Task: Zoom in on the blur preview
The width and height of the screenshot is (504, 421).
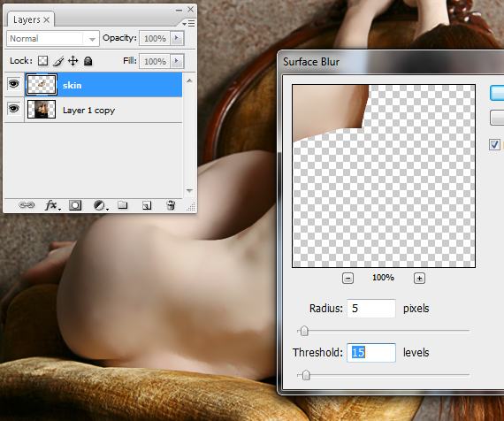Action: [x=419, y=279]
